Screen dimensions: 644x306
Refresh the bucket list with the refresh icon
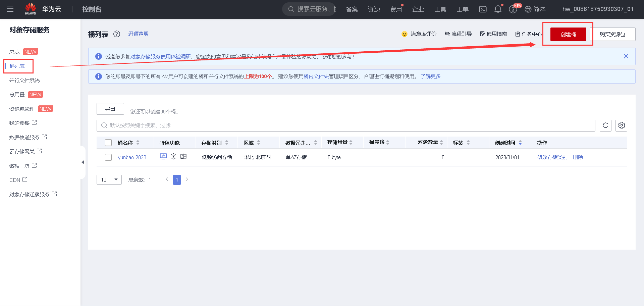(605, 125)
